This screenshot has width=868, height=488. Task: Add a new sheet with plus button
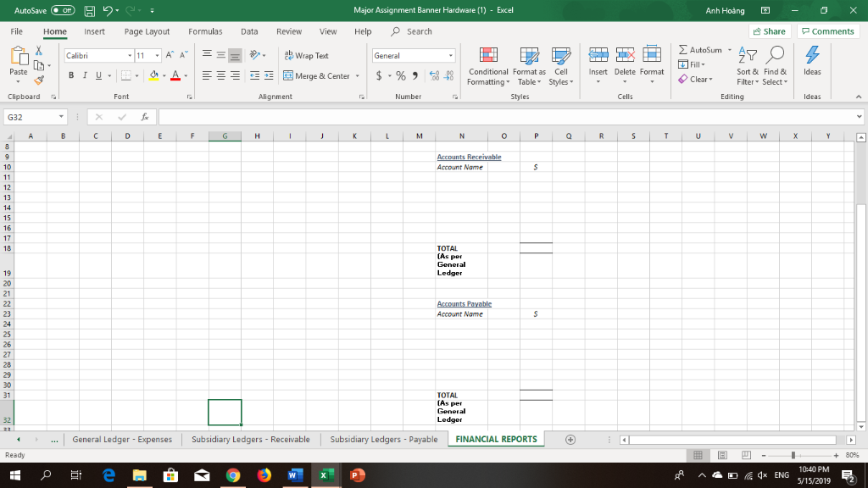[570, 440]
